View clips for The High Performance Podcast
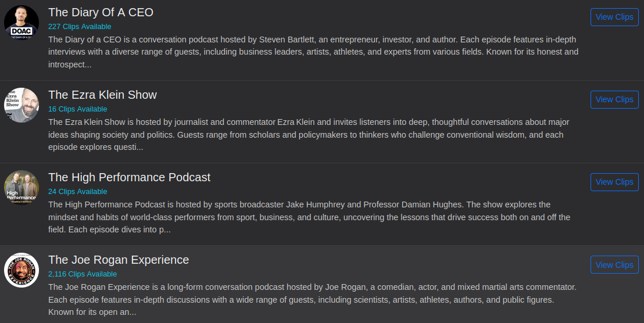Viewport: 644px width, 323px height. [614, 182]
